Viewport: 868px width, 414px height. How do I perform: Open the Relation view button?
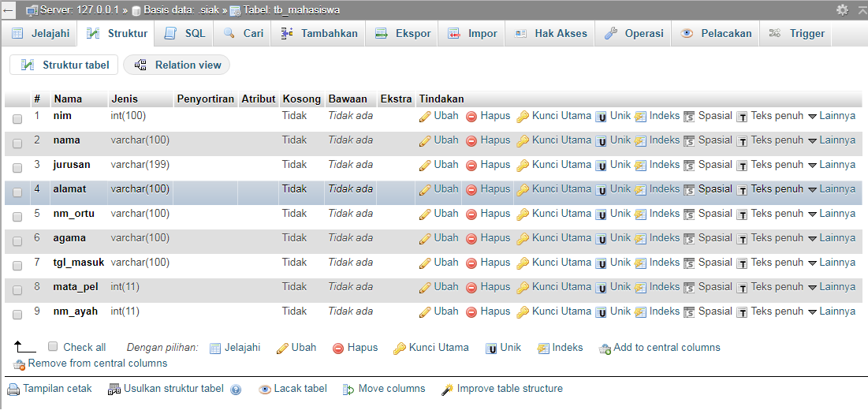(x=177, y=65)
